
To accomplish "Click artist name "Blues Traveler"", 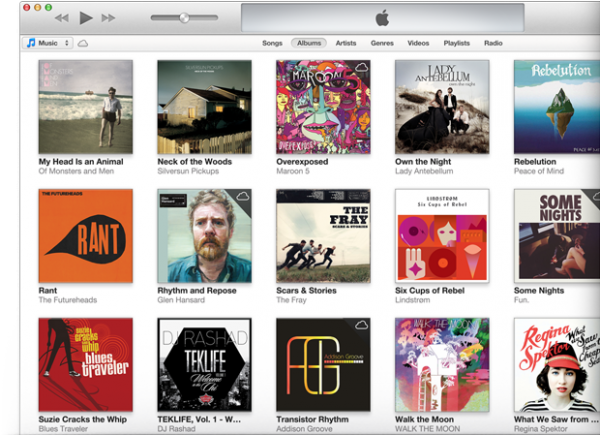I will coord(63,429).
